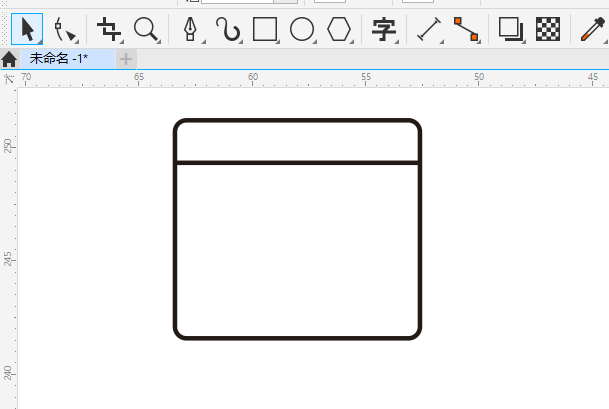This screenshot has height=409, width=609.
Task: Select the Crop tool
Action: 109,29
